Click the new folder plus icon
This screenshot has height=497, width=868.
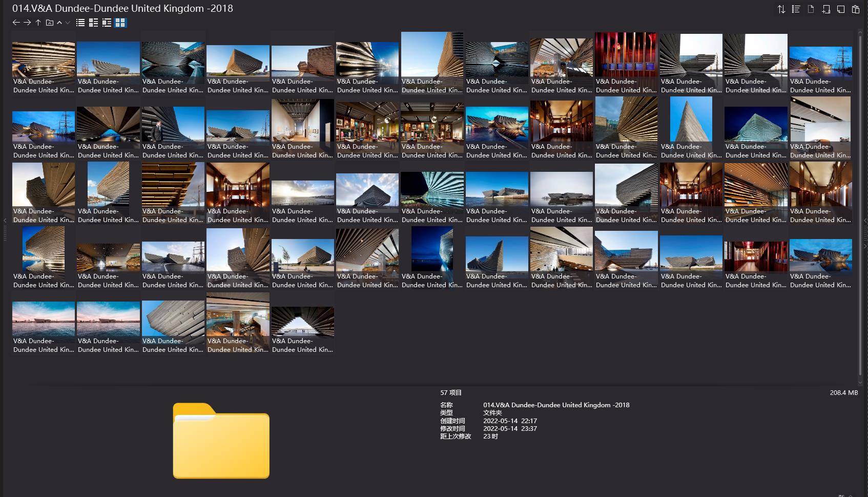tap(826, 9)
